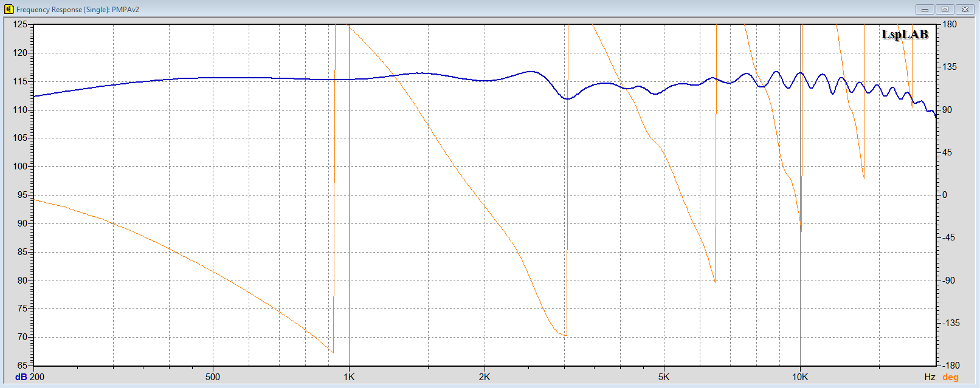
Task: Click the speaker app icon in the title bar
Action: (x=9, y=9)
